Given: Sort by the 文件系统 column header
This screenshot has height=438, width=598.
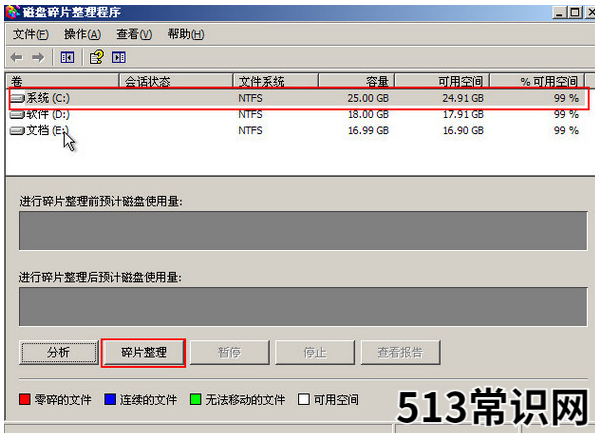Looking at the screenshot, I should tap(275, 81).
